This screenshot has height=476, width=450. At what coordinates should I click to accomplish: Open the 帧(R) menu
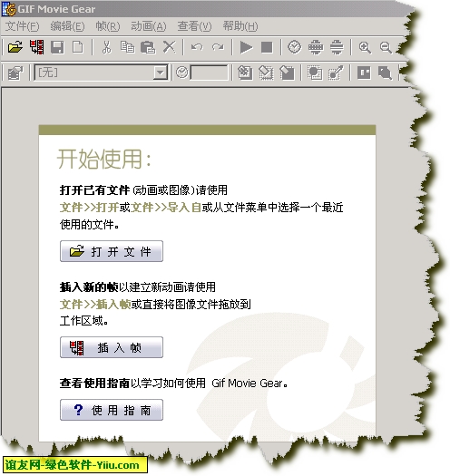point(108,26)
